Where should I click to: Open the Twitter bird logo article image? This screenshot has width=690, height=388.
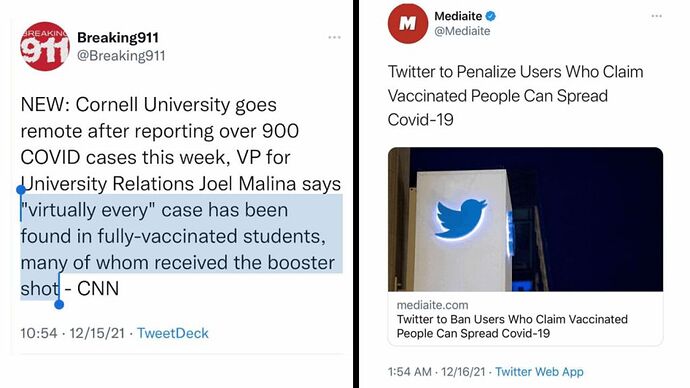525,219
